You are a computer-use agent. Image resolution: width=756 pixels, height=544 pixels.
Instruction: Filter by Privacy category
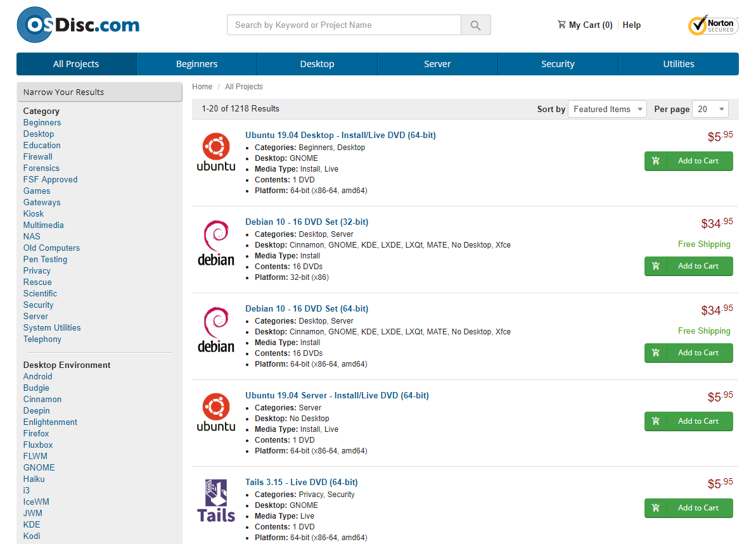[37, 271]
